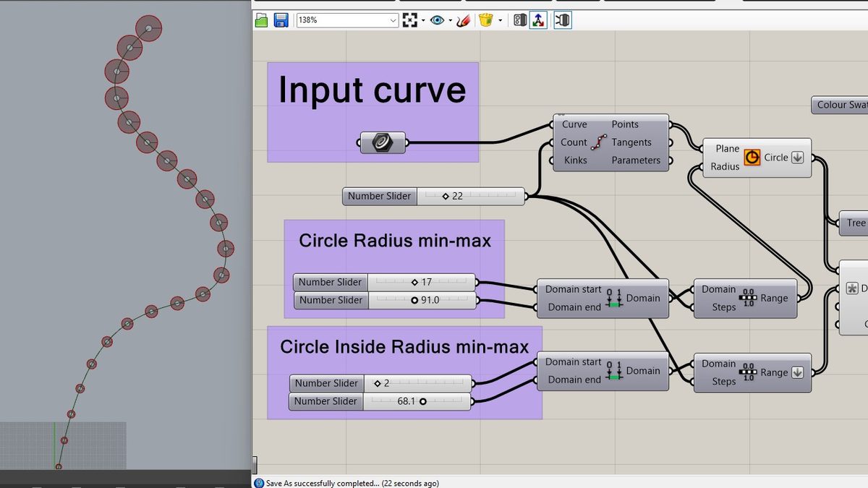This screenshot has height=488, width=868.
Task: Toggle the blue eye preview icon
Action: tap(437, 20)
